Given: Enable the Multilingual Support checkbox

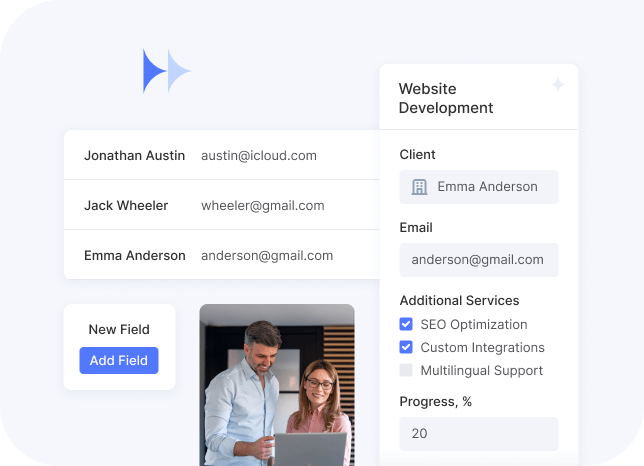Looking at the screenshot, I should [x=406, y=370].
